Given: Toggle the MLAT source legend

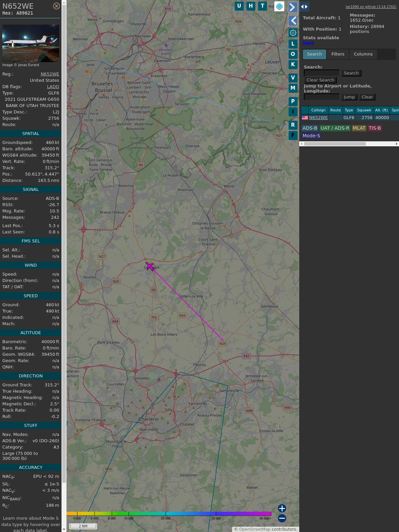Looking at the screenshot, I should [x=359, y=128].
